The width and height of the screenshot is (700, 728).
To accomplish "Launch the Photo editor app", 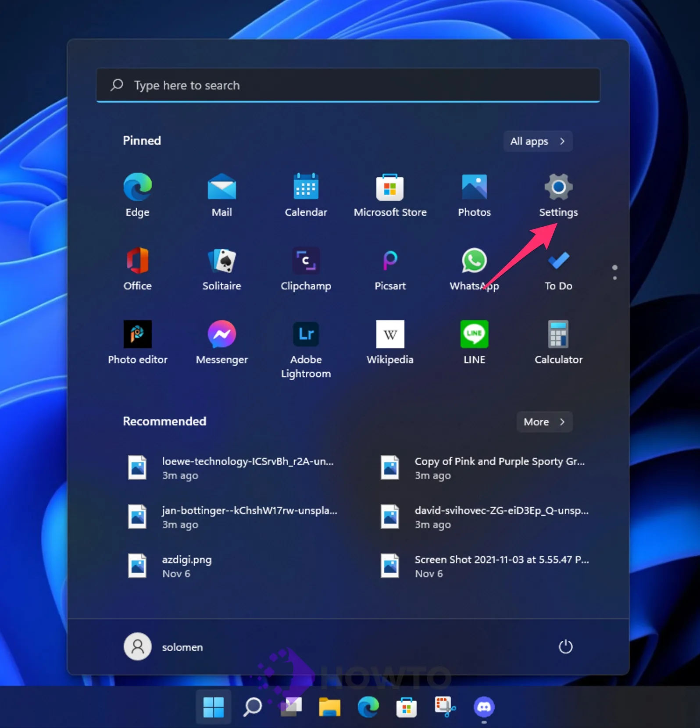I will (138, 343).
